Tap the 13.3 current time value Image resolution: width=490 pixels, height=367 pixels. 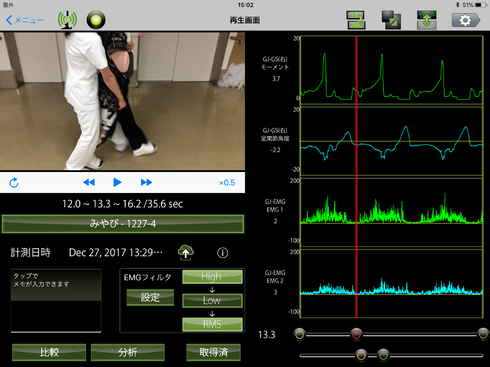267,335
